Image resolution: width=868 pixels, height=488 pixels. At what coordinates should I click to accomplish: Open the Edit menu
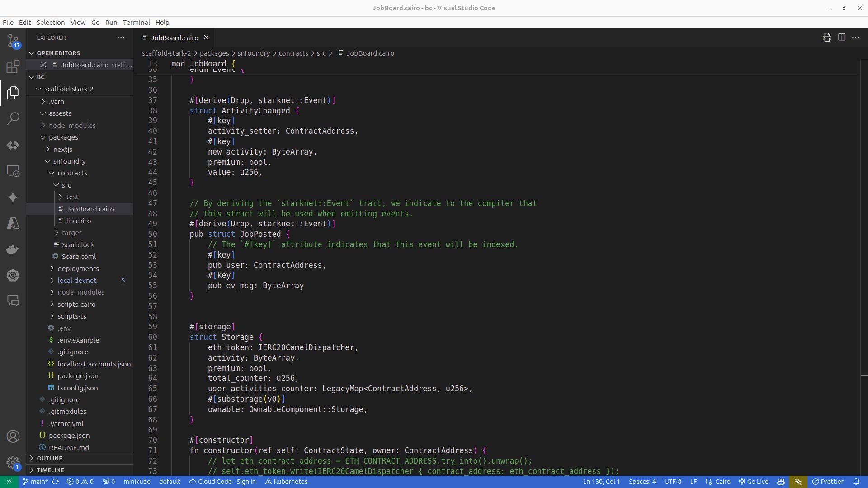coord(25,23)
